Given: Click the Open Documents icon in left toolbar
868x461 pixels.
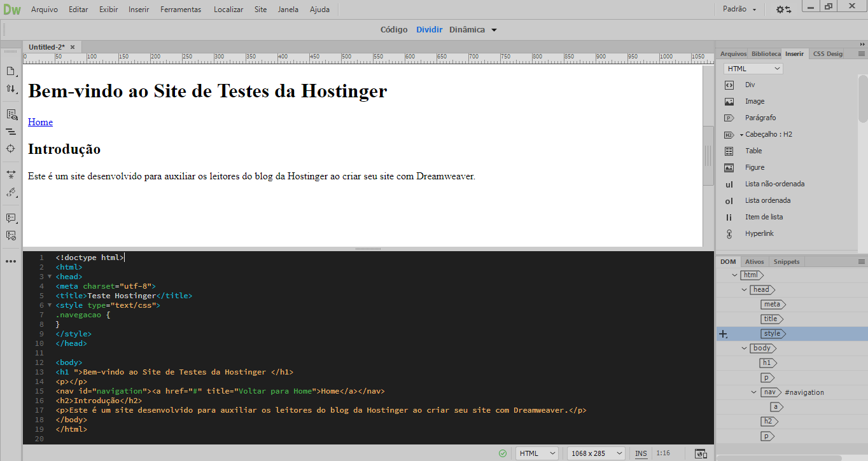Looking at the screenshot, I should pyautogui.click(x=11, y=71).
